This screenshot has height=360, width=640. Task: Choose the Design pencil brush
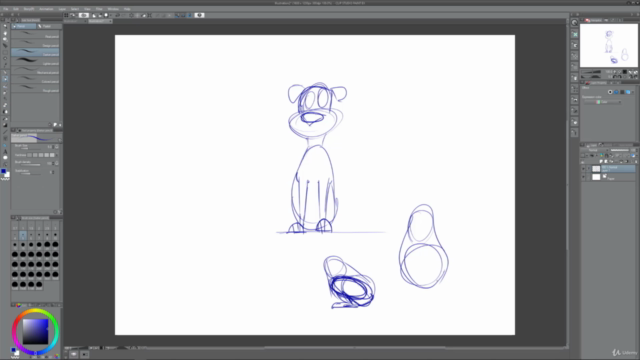pyautogui.click(x=35, y=43)
